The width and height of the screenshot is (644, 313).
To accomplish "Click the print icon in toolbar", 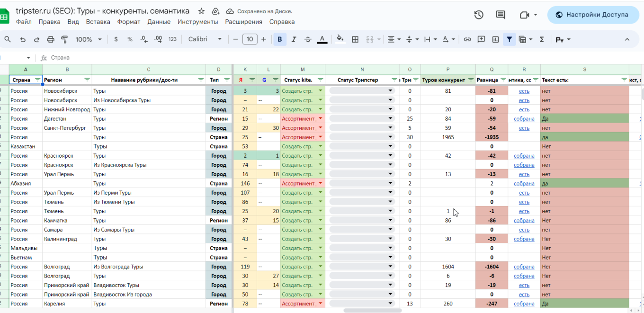I will pos(51,39).
